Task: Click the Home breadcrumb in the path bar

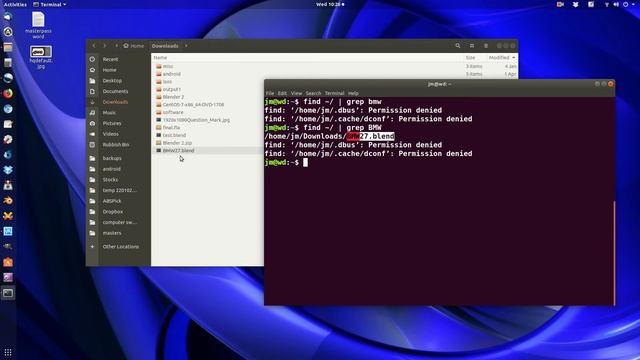Action: tap(134, 46)
